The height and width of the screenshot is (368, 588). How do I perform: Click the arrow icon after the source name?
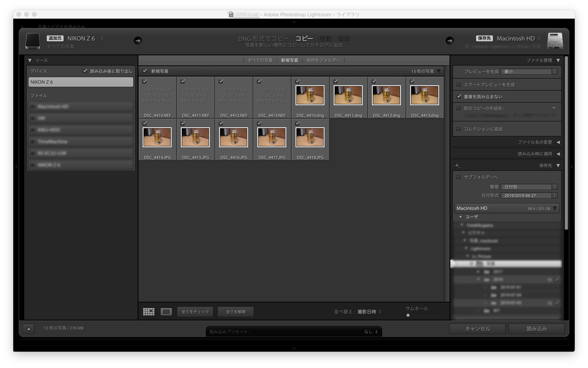coord(138,40)
